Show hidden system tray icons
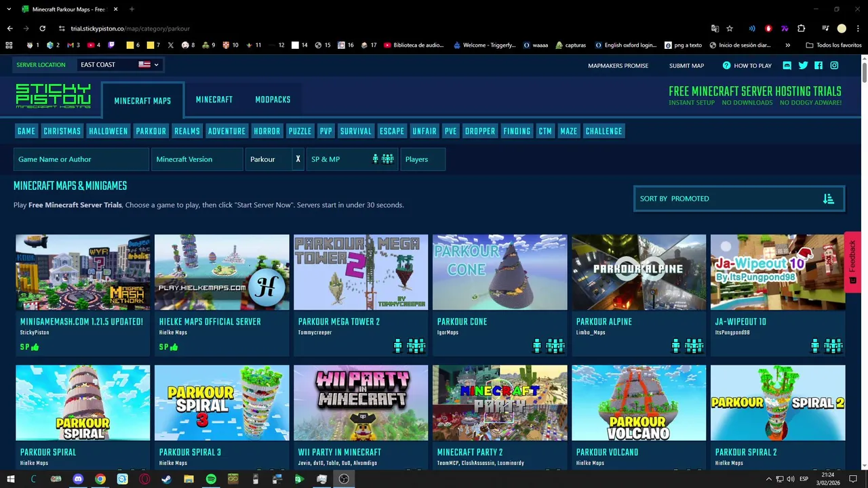Image resolution: width=868 pixels, height=488 pixels. coord(768,479)
